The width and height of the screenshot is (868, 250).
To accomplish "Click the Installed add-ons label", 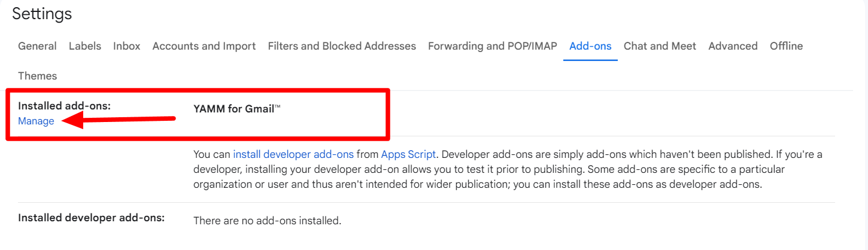I will pyautogui.click(x=65, y=106).
